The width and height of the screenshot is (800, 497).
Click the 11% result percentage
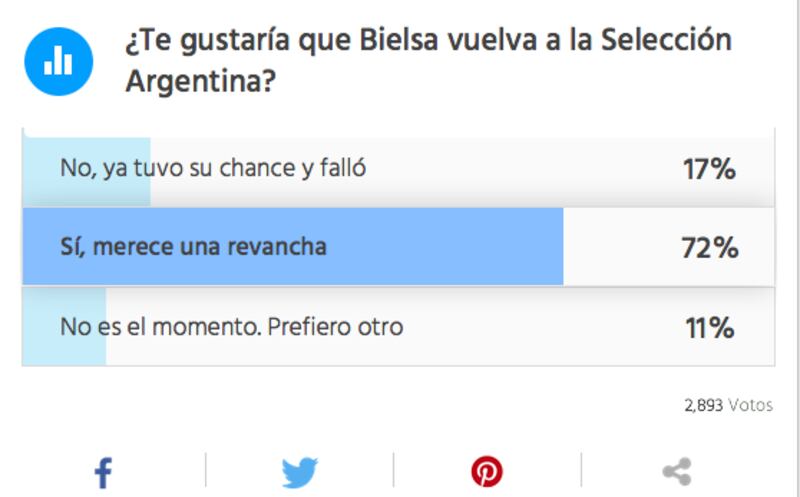tap(710, 328)
